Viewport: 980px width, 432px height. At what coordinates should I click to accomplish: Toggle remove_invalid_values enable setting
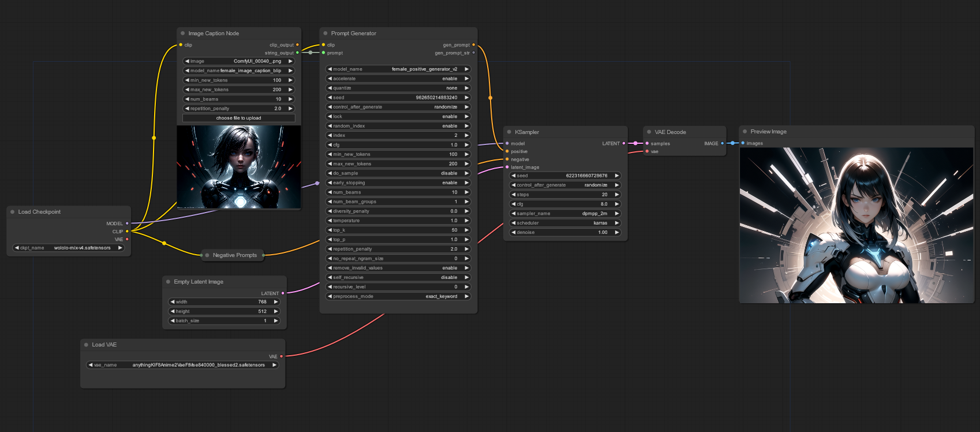click(x=398, y=268)
